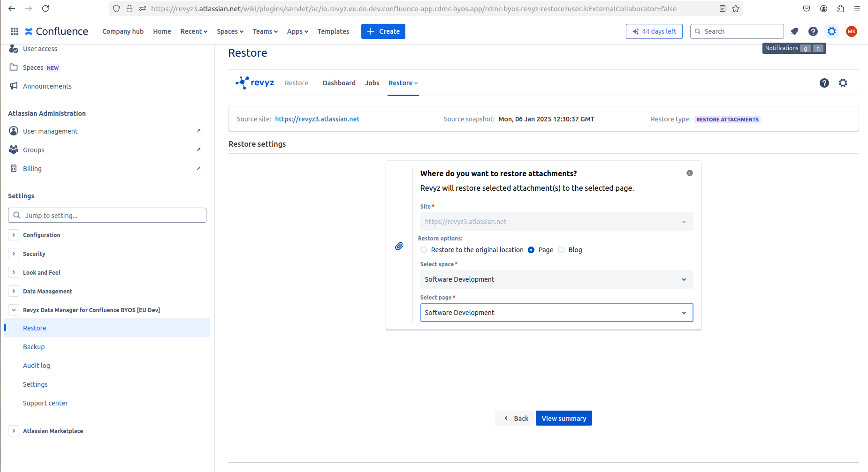Image resolution: width=868 pixels, height=472 pixels.
Task: Open the notifications bell icon
Action: (794, 31)
